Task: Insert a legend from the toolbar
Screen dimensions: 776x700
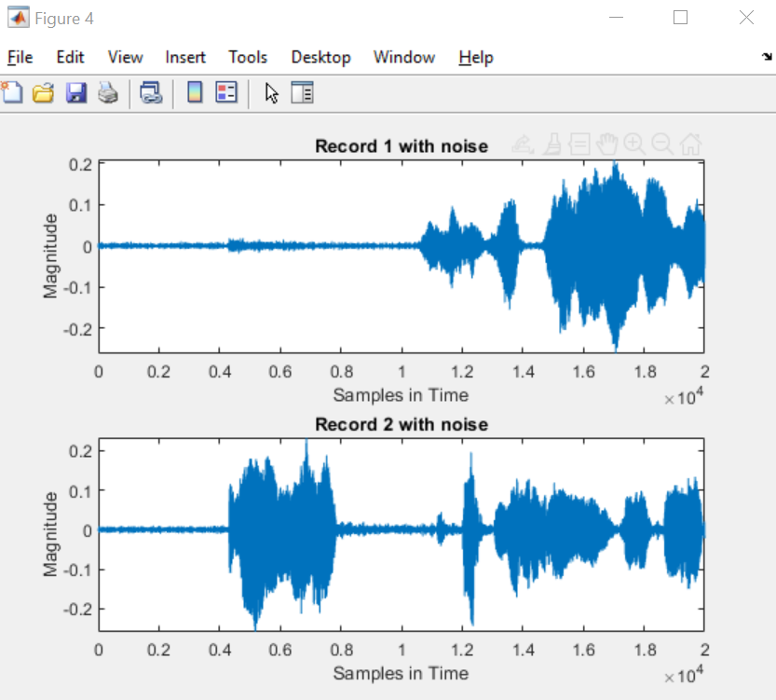Action: pos(226,92)
